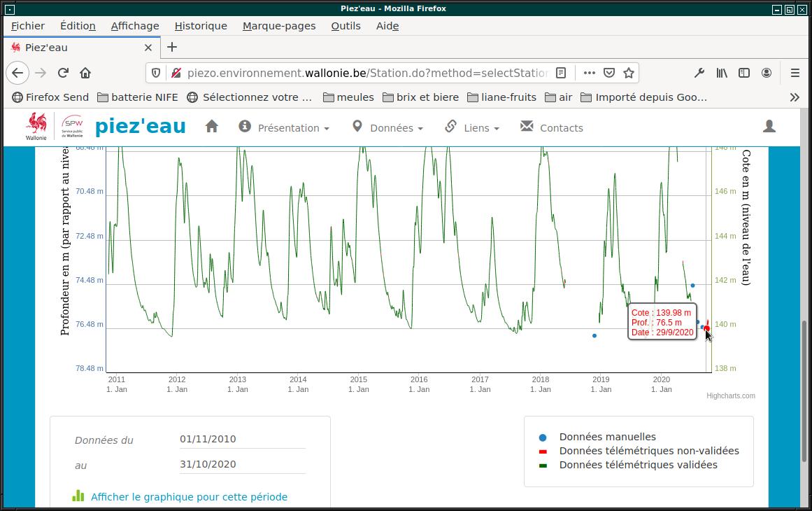
Task: Open the Firefox home page icon
Action: pos(85,73)
